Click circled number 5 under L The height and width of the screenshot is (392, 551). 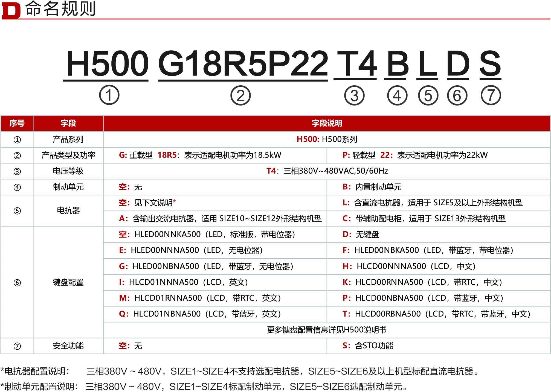[428, 95]
